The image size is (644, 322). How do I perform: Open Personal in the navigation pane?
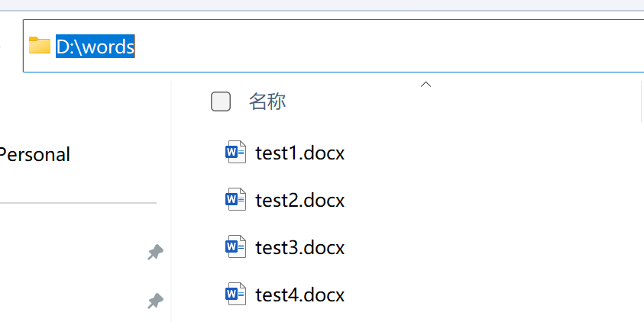tap(35, 155)
